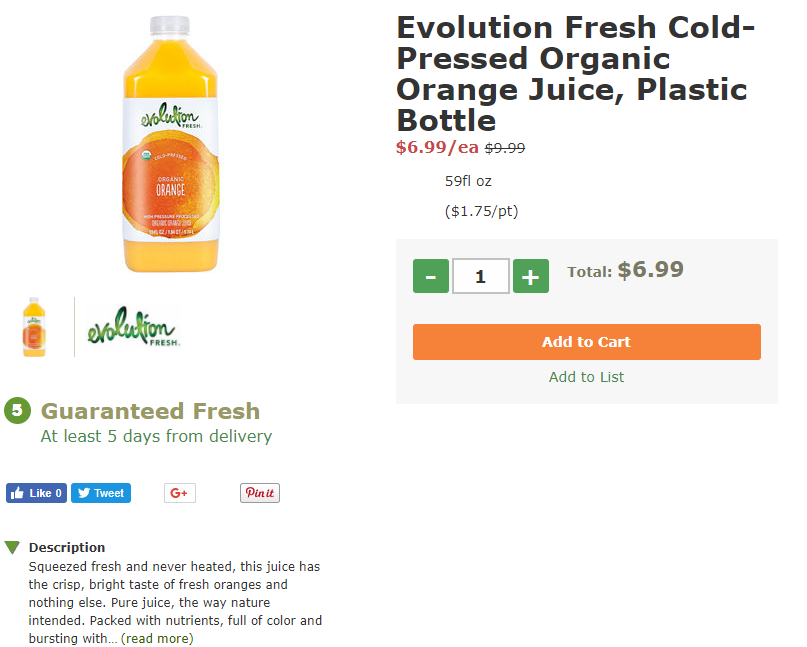Click the Evolution Fresh brand logo
The width and height of the screenshot is (807, 647).
[130, 325]
